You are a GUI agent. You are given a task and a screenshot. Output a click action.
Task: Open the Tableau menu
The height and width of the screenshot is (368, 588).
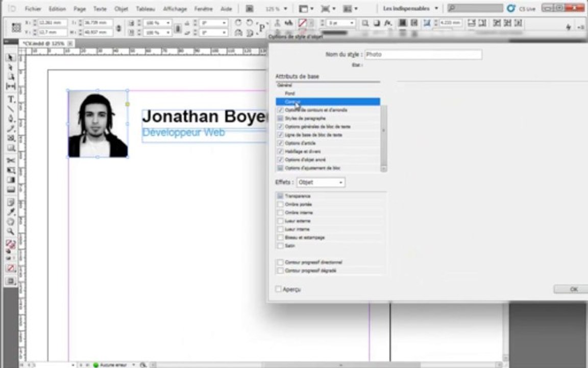[x=145, y=9]
